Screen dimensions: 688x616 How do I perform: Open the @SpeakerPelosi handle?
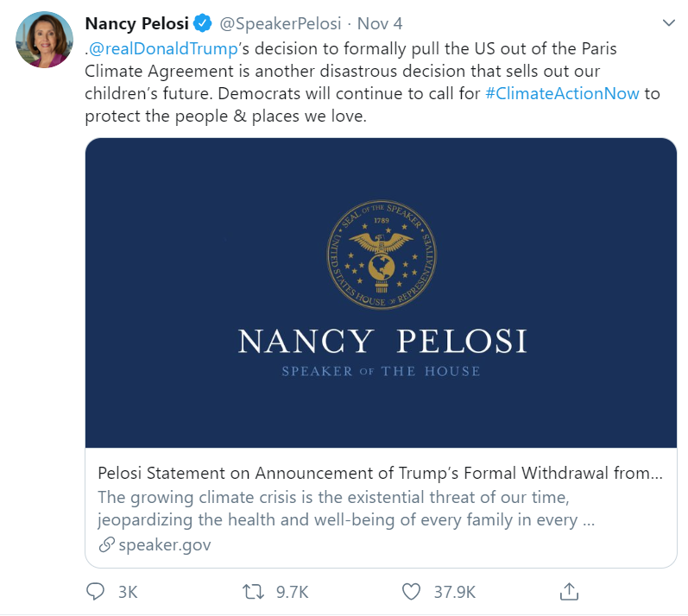282,22
